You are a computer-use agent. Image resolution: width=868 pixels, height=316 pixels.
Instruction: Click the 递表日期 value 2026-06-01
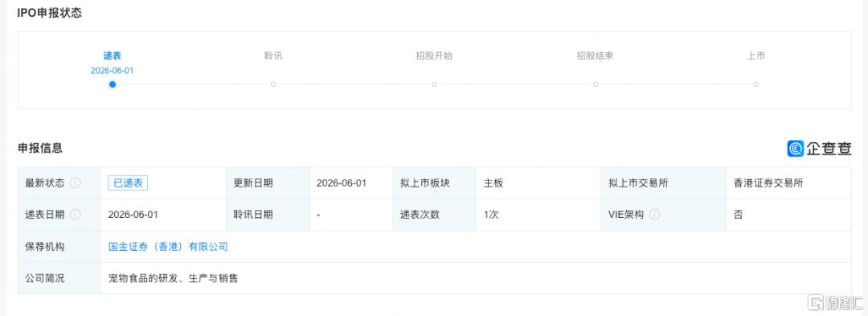click(133, 215)
